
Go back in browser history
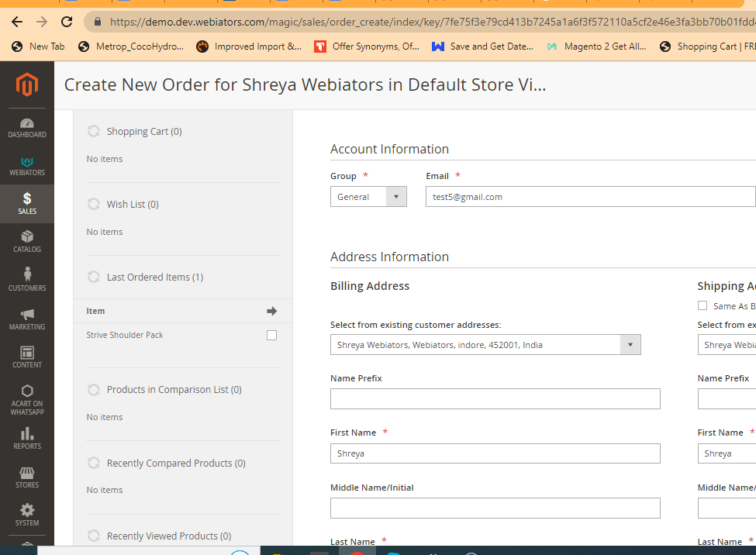click(17, 22)
